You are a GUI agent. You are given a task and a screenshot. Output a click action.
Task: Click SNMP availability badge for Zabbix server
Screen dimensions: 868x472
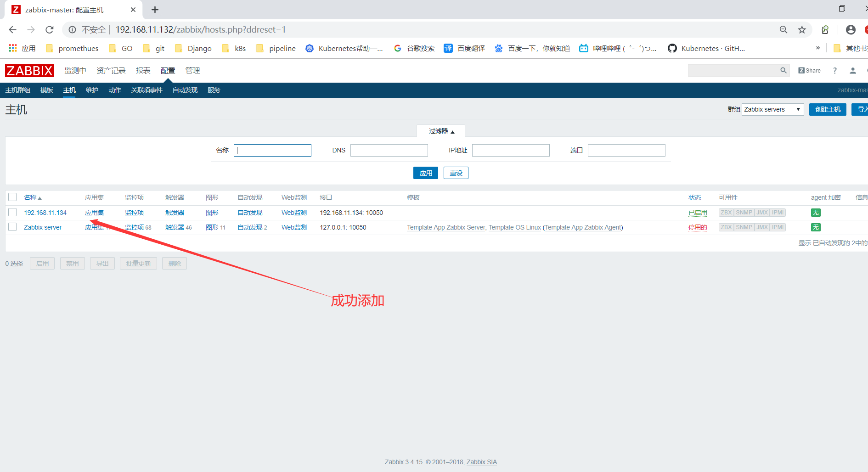click(x=744, y=227)
